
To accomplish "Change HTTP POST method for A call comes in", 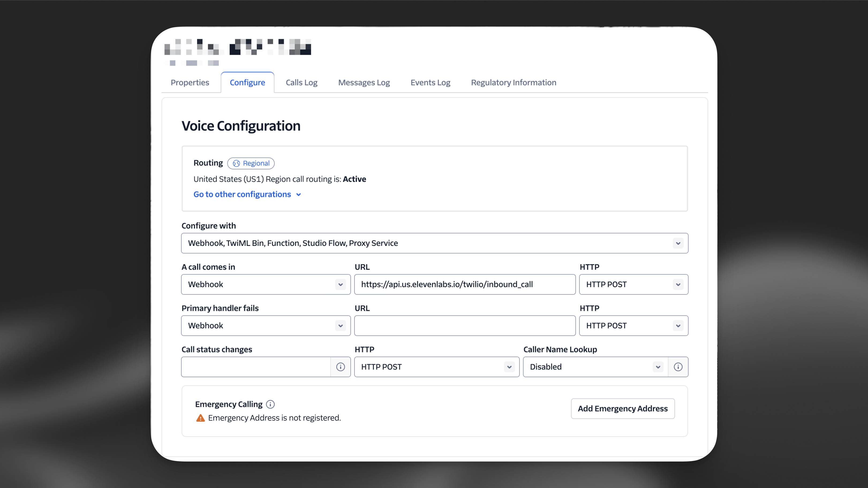I will click(678, 284).
